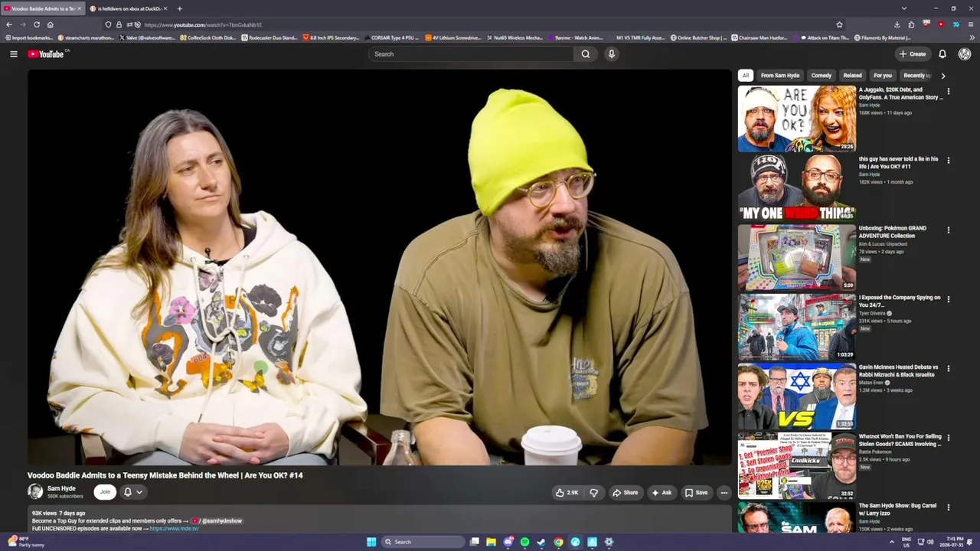Screen dimensions: 980x551
Task: Click the YouTube search field
Action: pyautogui.click(x=471, y=54)
